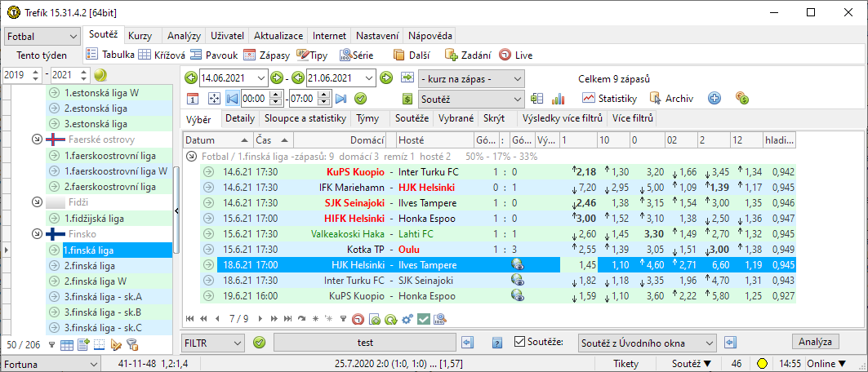Sort by the Datum column header
The width and height of the screenshot is (868, 372).
(x=217, y=139)
